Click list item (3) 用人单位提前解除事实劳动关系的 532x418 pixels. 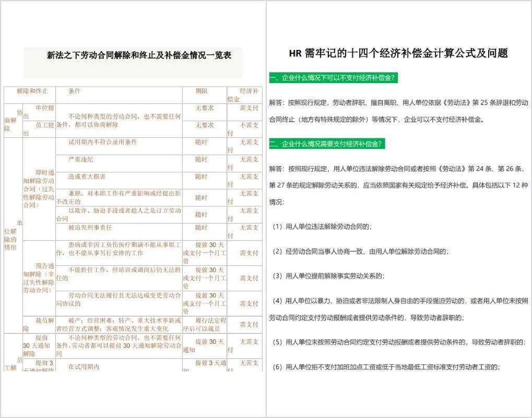(328, 276)
